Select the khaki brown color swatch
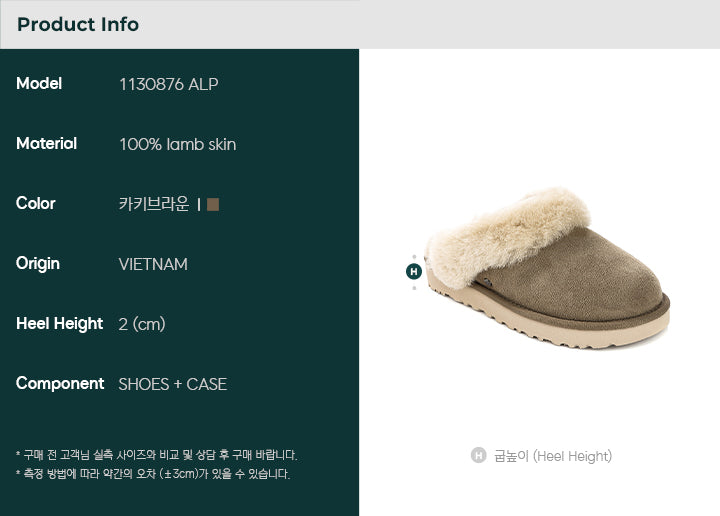Screen dimensions: 720x516 pyautogui.click(x=213, y=204)
